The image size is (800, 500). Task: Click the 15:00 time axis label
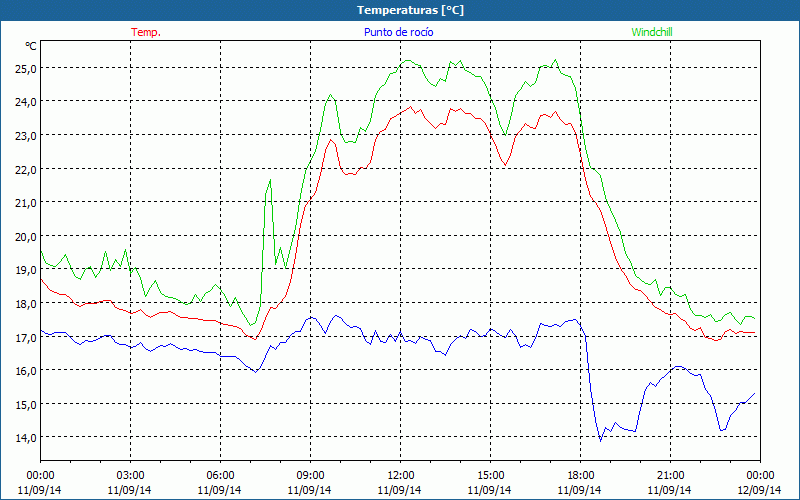tap(490, 476)
